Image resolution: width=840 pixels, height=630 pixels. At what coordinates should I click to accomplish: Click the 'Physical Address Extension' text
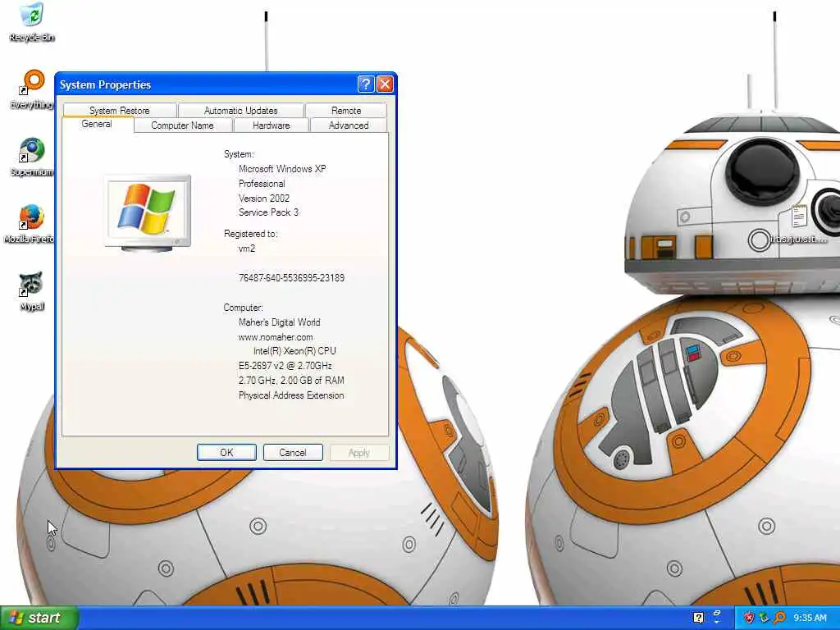click(x=291, y=395)
